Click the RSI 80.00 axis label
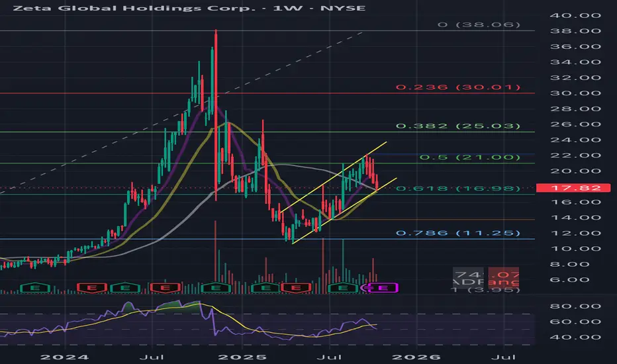Image resolution: width=617 pixels, height=364 pixels. click(575, 306)
